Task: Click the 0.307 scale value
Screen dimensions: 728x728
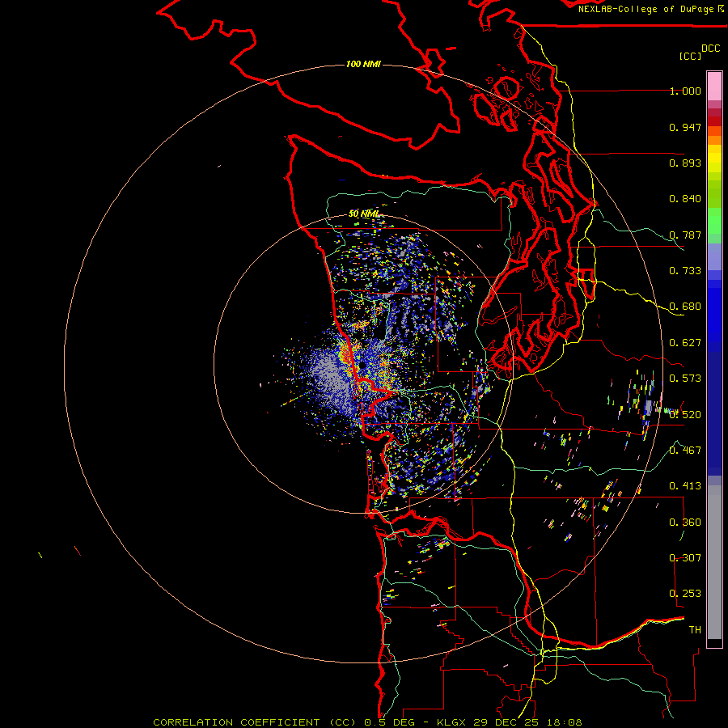Action: click(685, 558)
